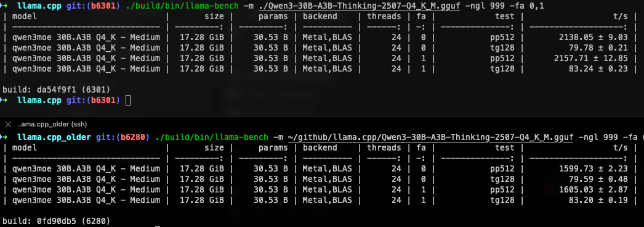This screenshot has width=644, height=227.
Task: Click the green prompt arrow before the top llama-bench command
Action: (x=4, y=7)
